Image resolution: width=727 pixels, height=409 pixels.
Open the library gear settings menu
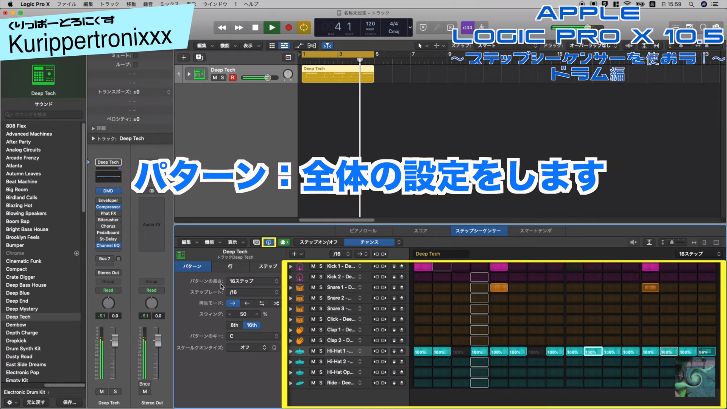pos(9,402)
